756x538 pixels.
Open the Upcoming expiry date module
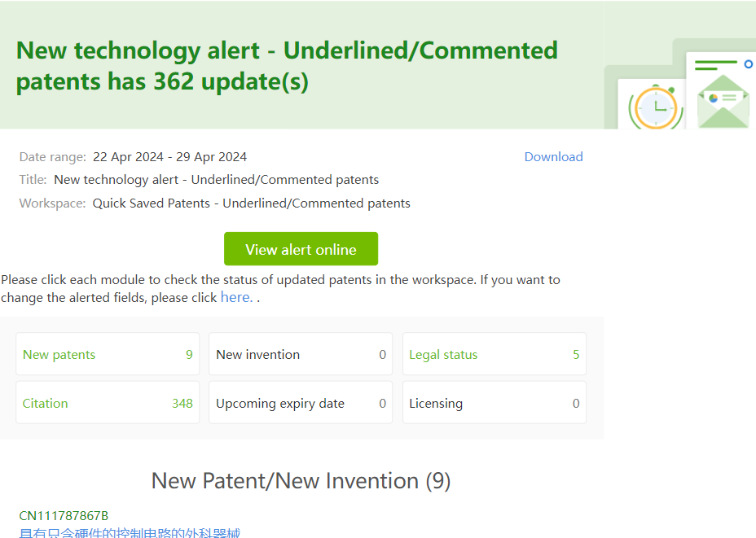point(301,403)
